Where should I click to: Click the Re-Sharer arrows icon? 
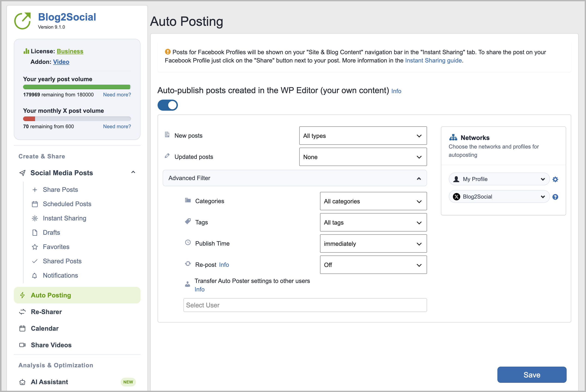(22, 312)
